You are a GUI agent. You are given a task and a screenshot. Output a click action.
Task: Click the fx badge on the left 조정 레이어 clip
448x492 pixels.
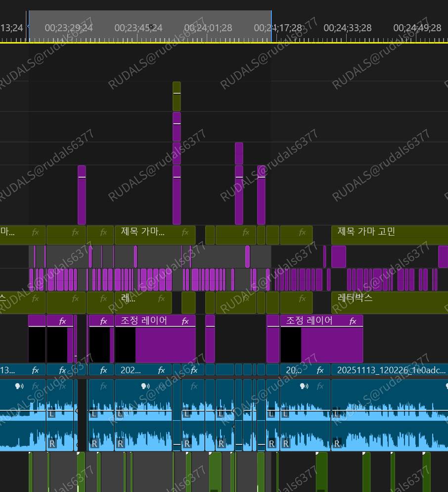(185, 321)
